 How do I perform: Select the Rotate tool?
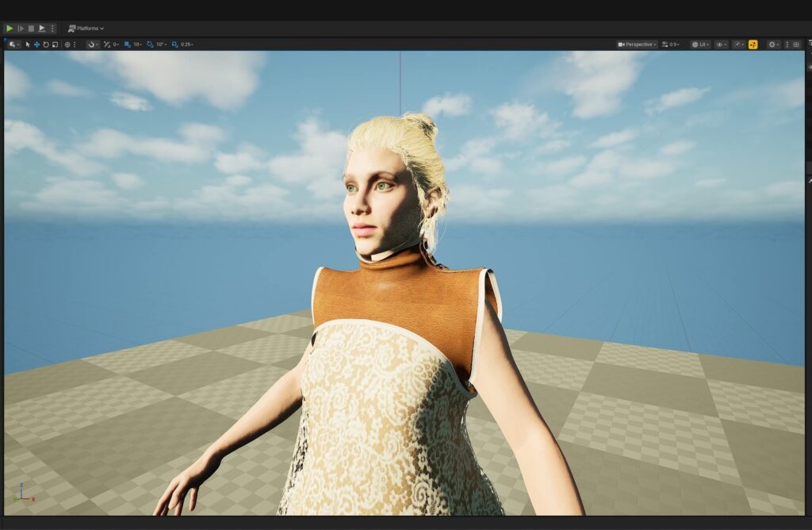[46, 44]
